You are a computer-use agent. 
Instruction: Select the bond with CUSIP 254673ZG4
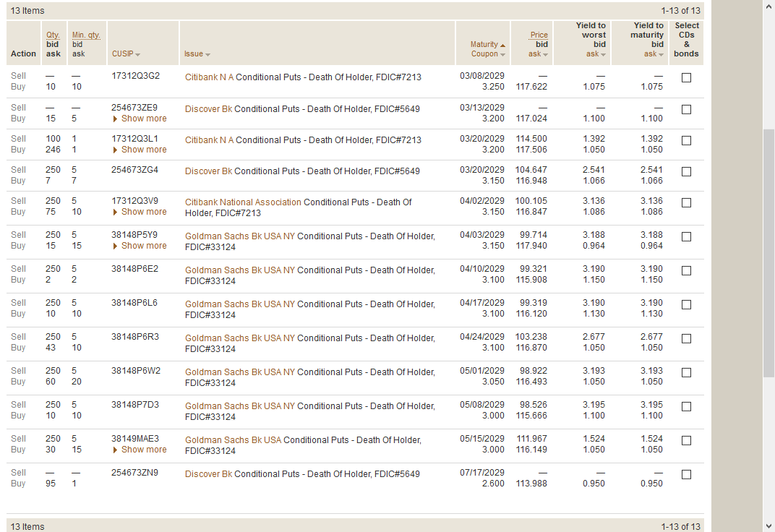point(686,172)
